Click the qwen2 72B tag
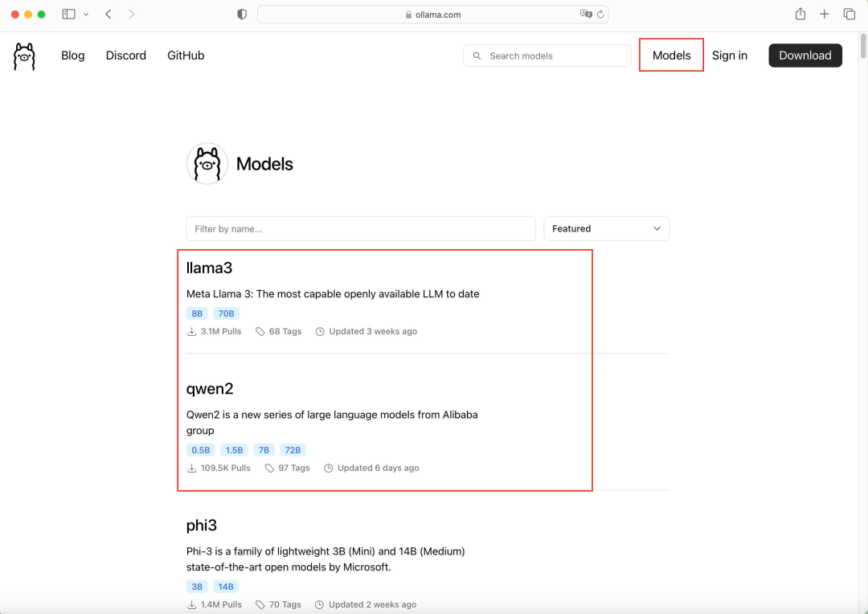Screen dimensions: 868x614 click(x=293, y=450)
